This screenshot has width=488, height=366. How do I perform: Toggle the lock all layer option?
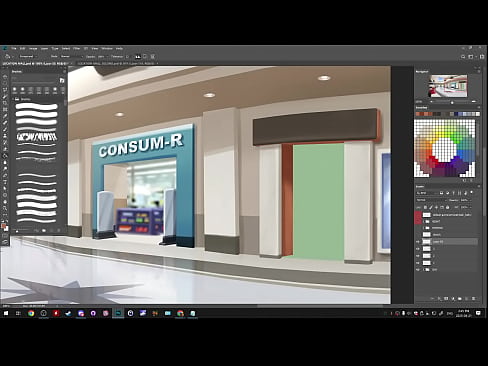[448, 207]
